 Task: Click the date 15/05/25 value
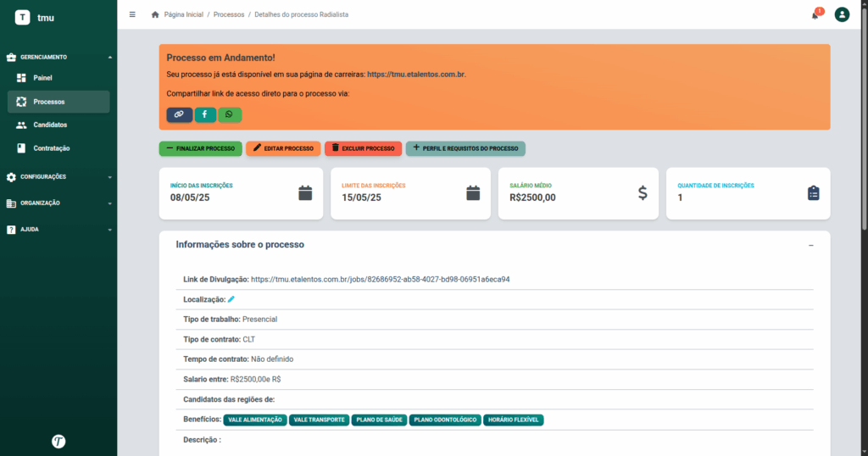(x=361, y=197)
